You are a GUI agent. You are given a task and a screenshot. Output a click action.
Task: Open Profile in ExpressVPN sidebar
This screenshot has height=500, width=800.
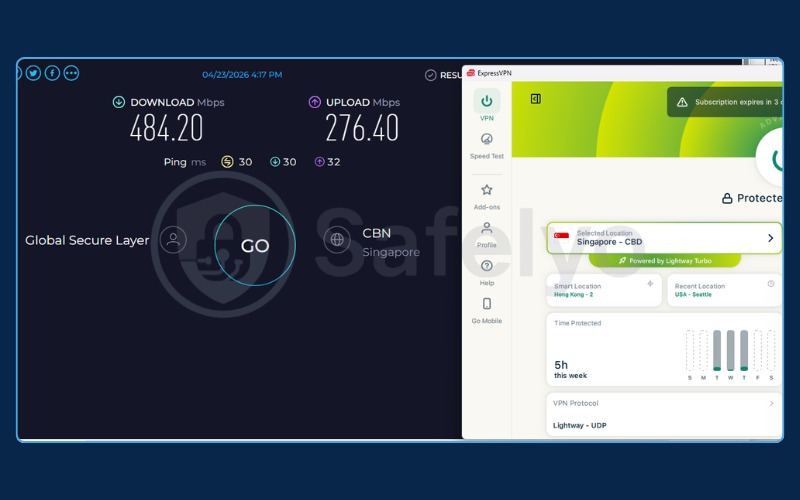487,235
